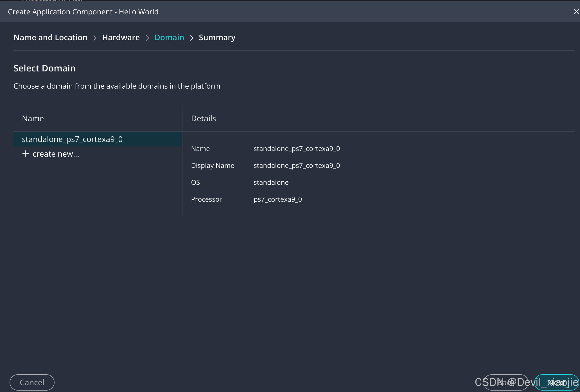The height and width of the screenshot is (392, 580).
Task: Click the plus icon beside create new
Action: click(x=26, y=154)
